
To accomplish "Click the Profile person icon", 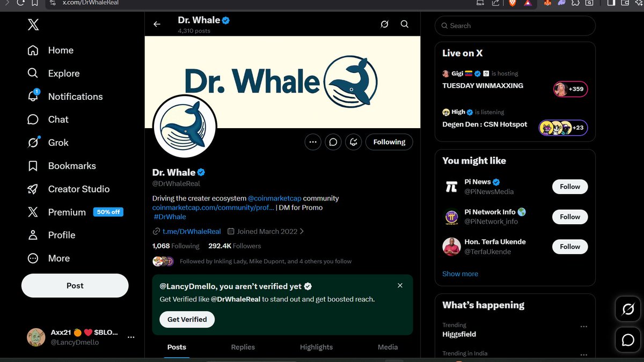I will pos(33,235).
